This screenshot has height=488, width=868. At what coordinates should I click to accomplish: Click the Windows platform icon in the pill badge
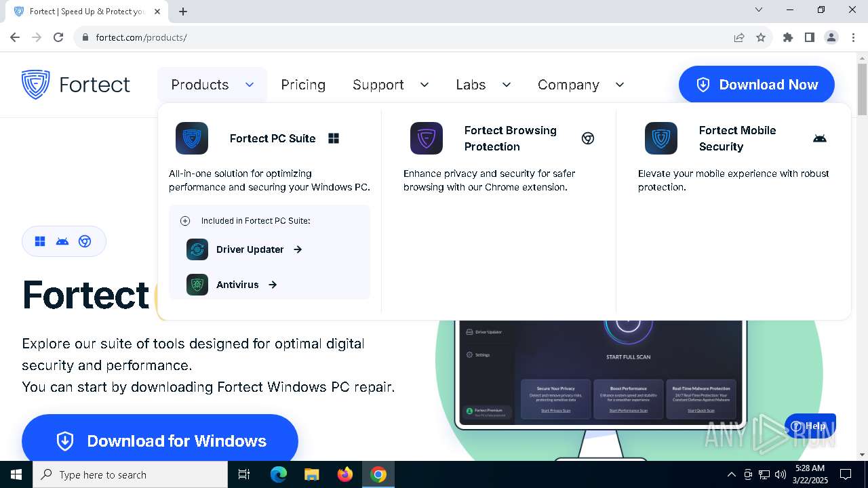coord(40,241)
